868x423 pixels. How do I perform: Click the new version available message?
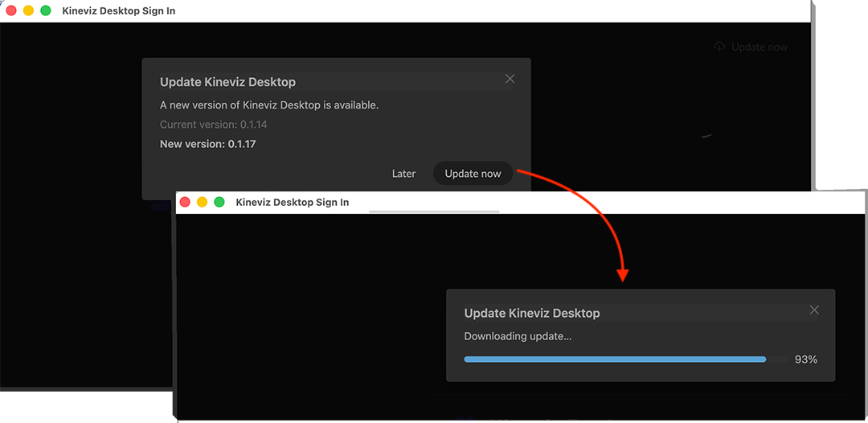[269, 105]
